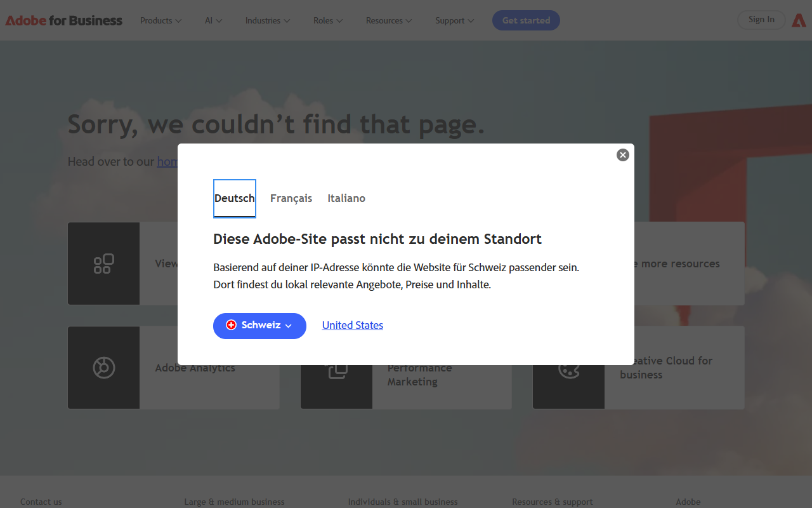Click the Get started button

[526, 20]
